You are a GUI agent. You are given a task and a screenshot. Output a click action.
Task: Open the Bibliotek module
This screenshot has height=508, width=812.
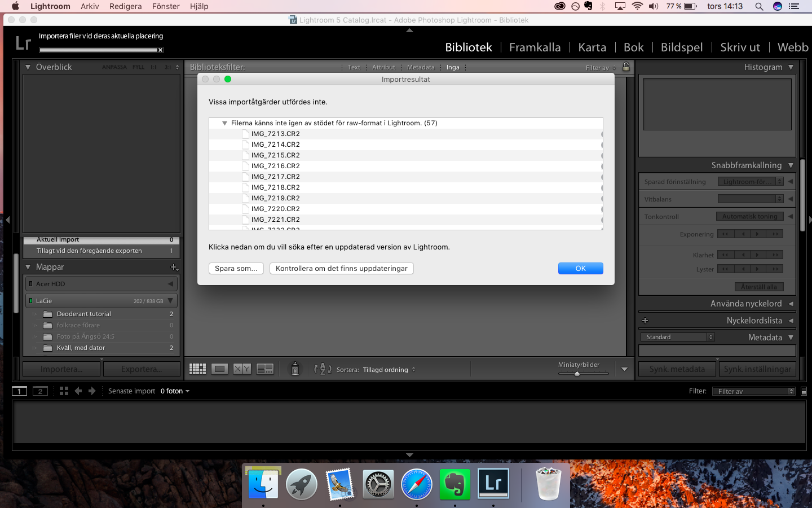click(469, 47)
